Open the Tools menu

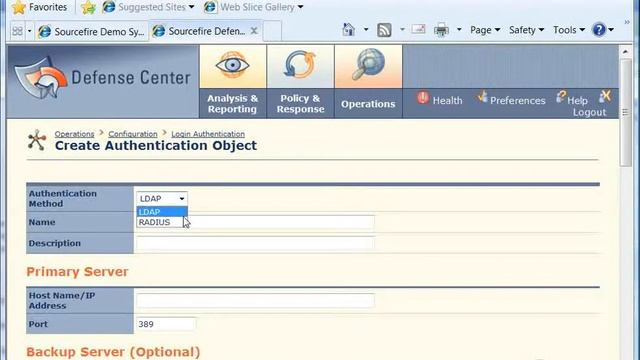tap(569, 30)
